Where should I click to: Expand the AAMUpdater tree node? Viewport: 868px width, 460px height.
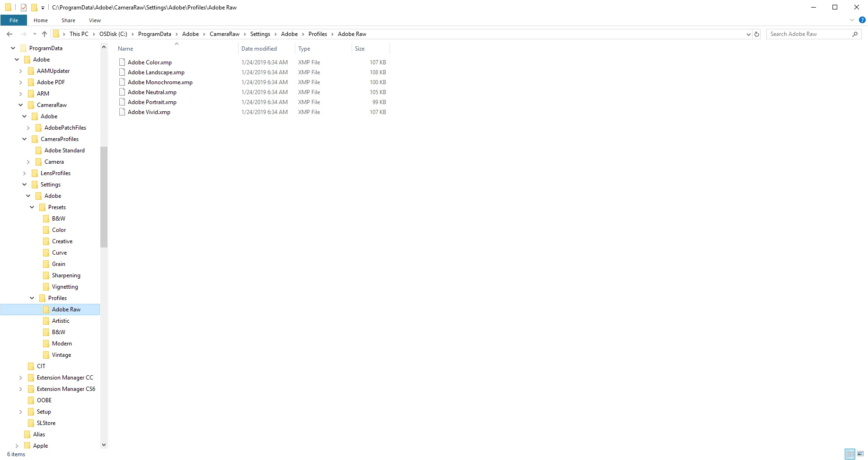tap(20, 71)
